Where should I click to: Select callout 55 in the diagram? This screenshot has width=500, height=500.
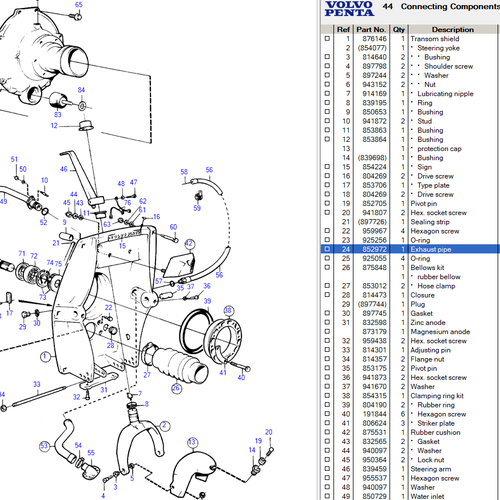(x=91, y=453)
